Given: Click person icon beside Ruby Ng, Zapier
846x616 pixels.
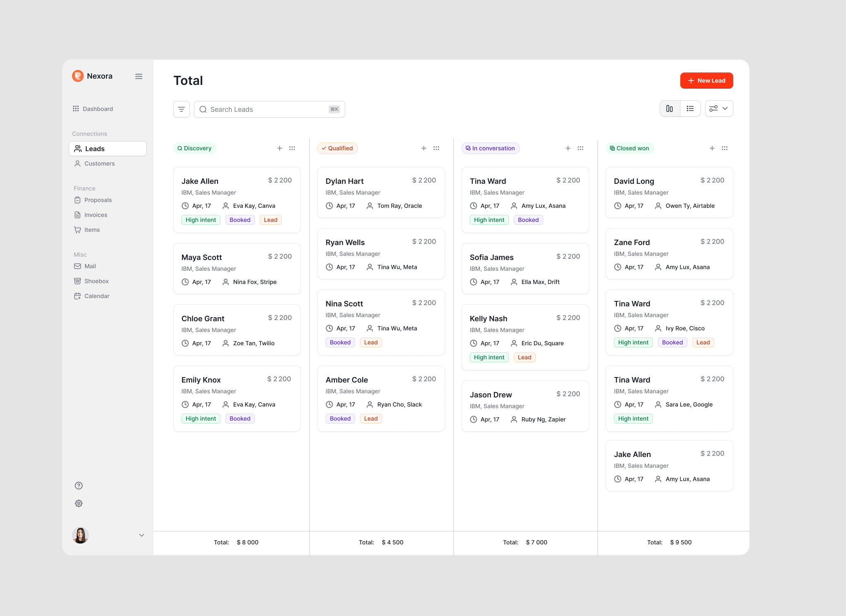Looking at the screenshot, I should (x=514, y=419).
